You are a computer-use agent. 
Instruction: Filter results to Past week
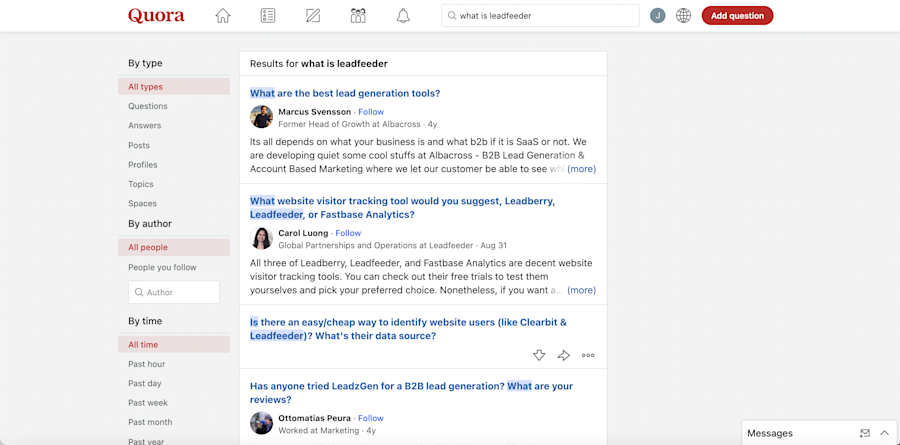click(148, 403)
